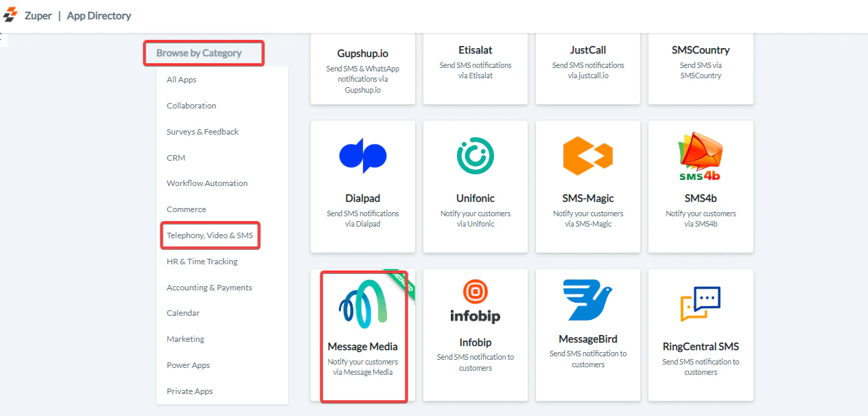
Task: Open the Telephony, Video & SMS category
Action: click(x=210, y=235)
